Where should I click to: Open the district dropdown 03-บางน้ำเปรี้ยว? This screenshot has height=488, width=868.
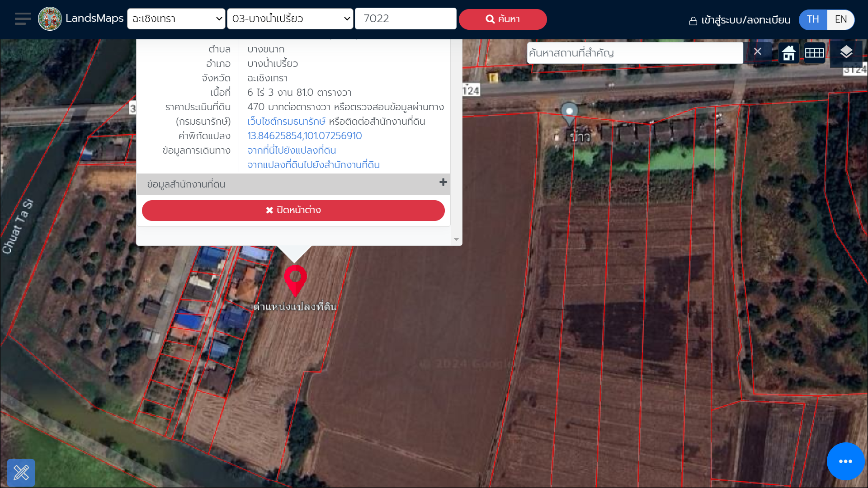coord(290,19)
